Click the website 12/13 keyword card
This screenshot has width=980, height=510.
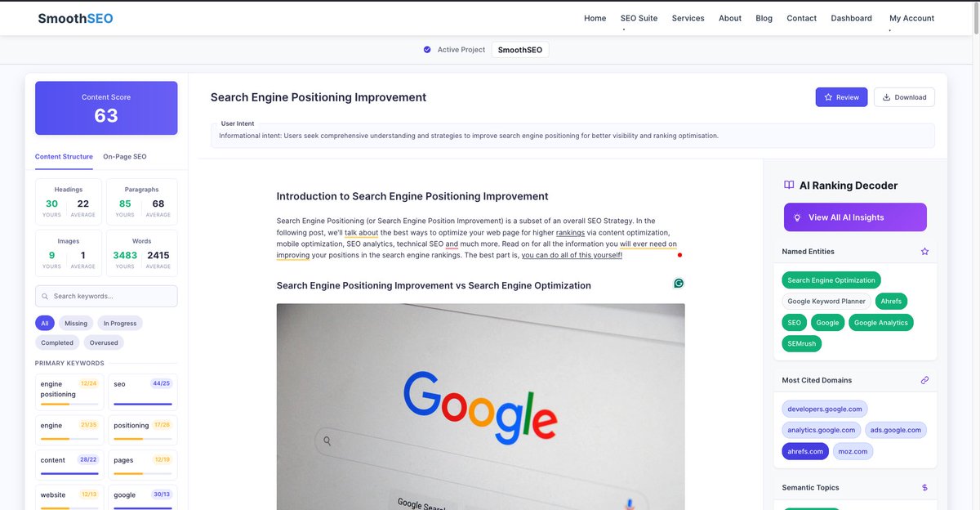(69, 497)
